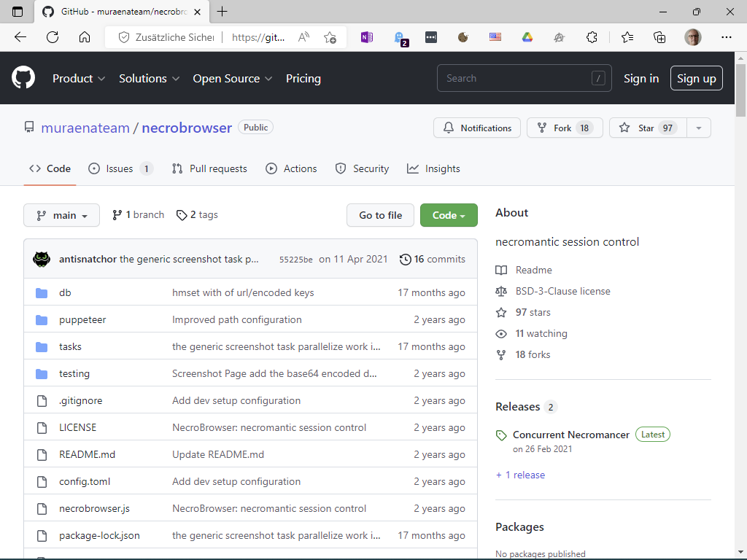747x560 pixels.
Task: Open the necrobrowser.js file
Action: [94, 508]
